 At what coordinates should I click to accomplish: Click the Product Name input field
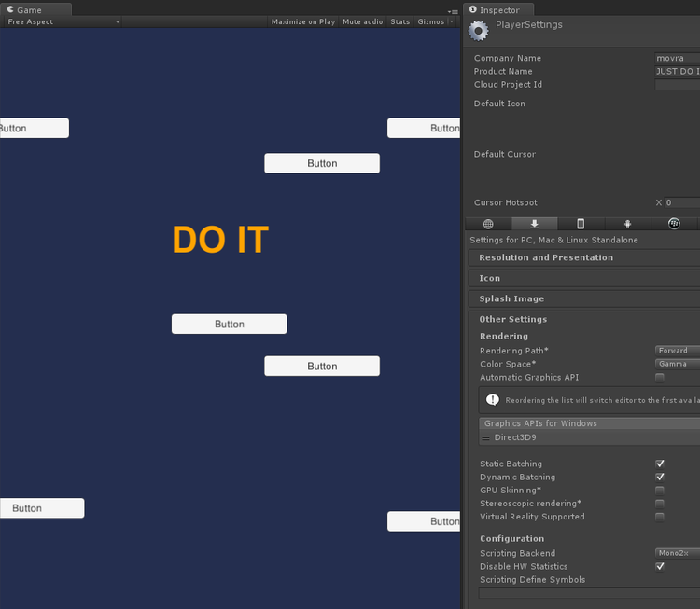[678, 72]
